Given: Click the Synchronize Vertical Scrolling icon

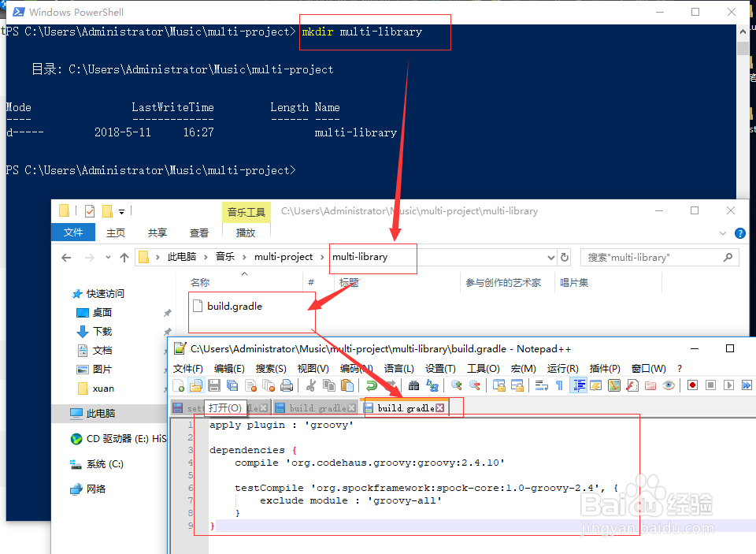Looking at the screenshot, I should (x=498, y=385).
